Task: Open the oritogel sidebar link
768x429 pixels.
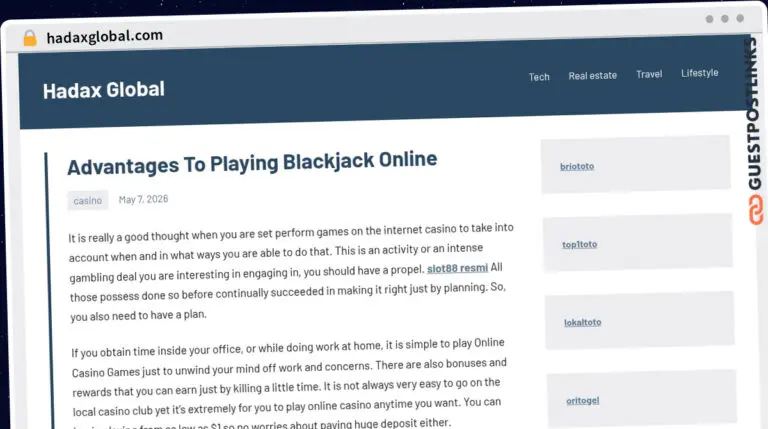Action: coord(582,401)
